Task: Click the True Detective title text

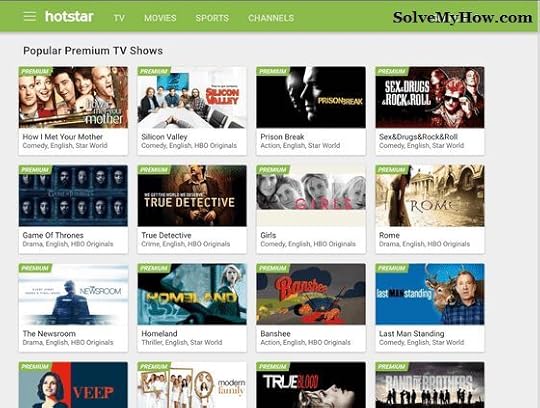Action: (166, 235)
